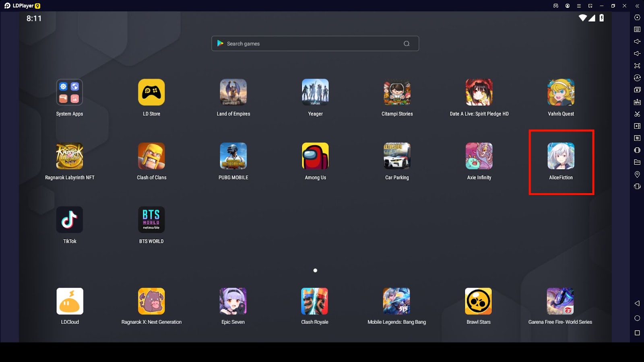
Task: Launch PUBG MOBILE
Action: click(233, 156)
